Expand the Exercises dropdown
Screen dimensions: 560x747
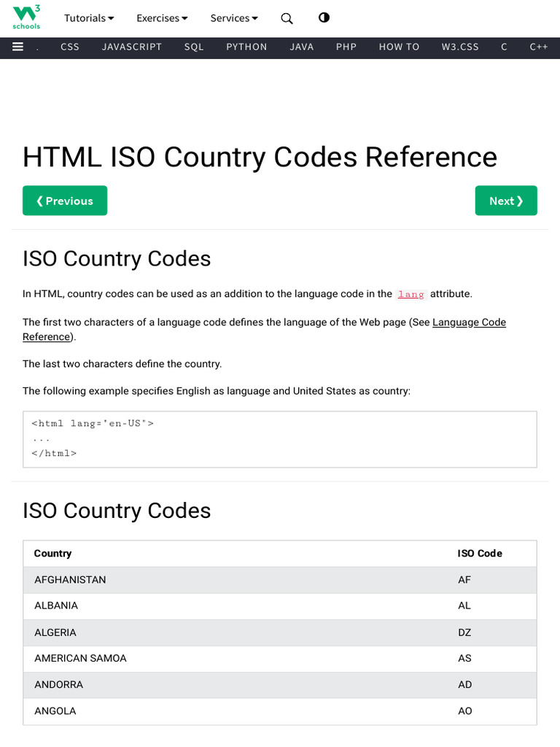pos(162,18)
